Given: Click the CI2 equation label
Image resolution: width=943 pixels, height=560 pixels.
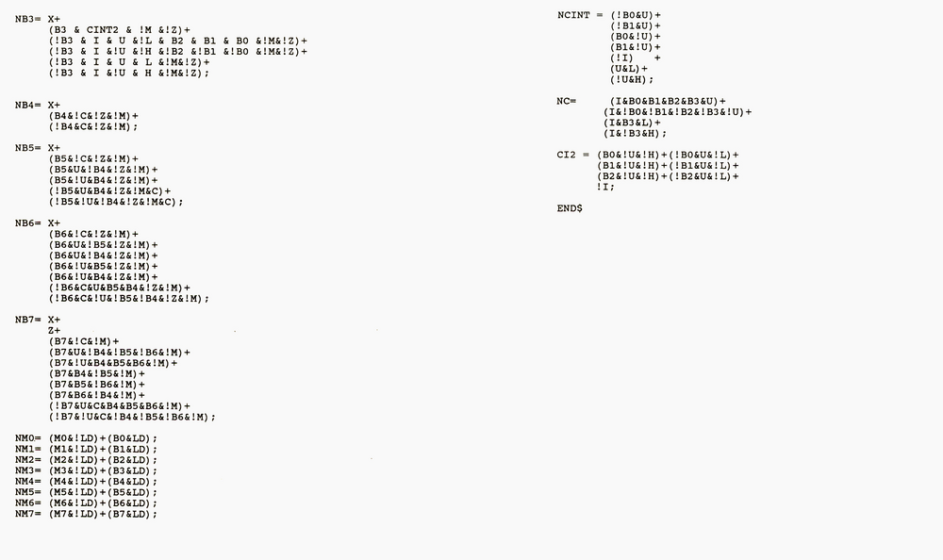Looking at the screenshot, I should (569, 155).
